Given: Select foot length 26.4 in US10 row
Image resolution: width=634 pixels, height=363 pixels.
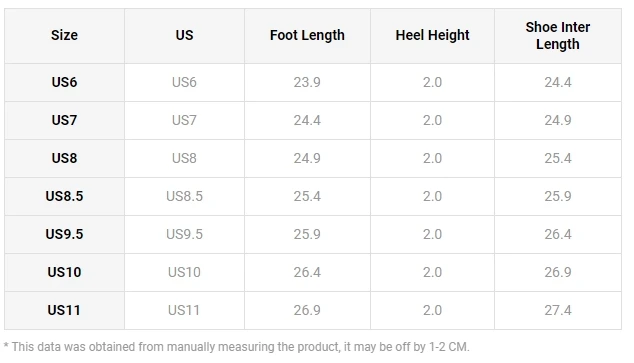Looking at the screenshot, I should [307, 272].
